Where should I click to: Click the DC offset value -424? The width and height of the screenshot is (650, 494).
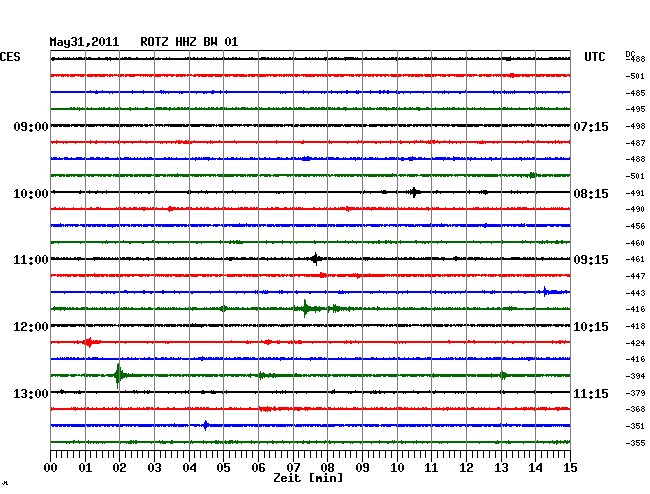point(635,343)
